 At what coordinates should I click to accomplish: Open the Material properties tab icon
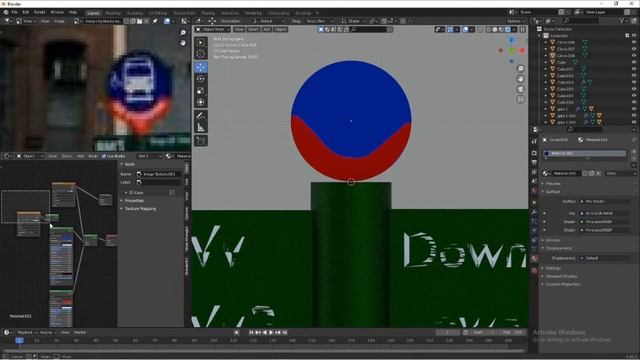coord(534,259)
